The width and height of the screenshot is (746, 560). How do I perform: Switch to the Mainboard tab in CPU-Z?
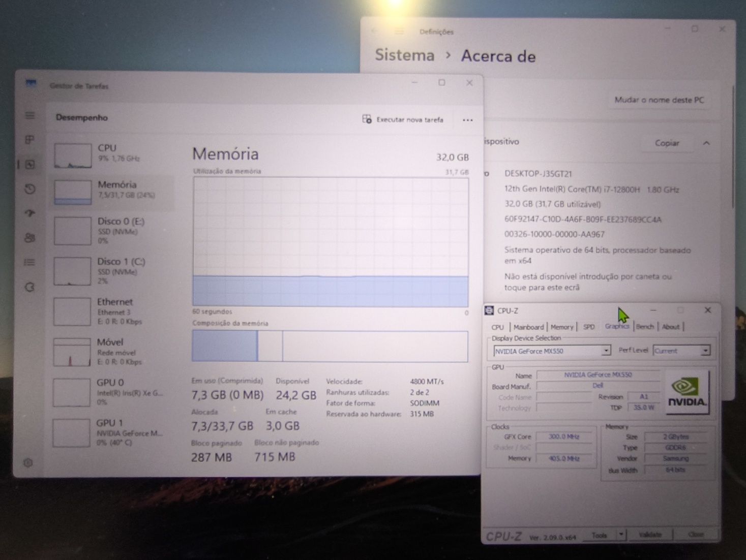[x=528, y=327]
